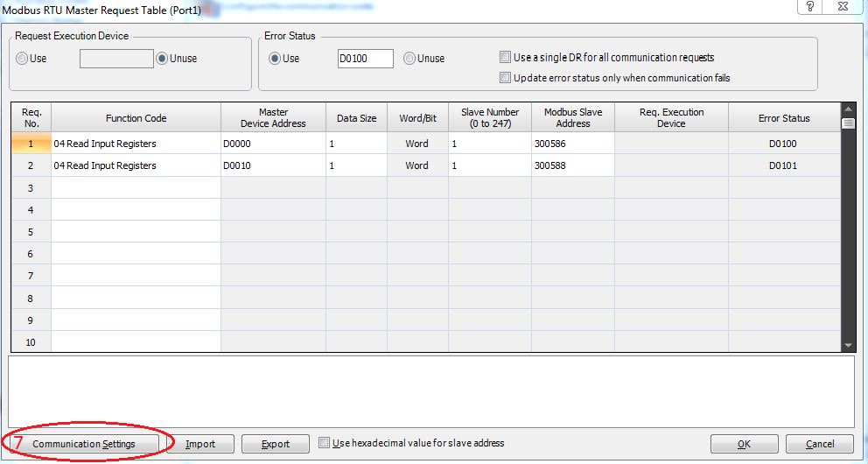868x464 pixels.
Task: Enable single DR for all communication requests
Action: [505, 57]
